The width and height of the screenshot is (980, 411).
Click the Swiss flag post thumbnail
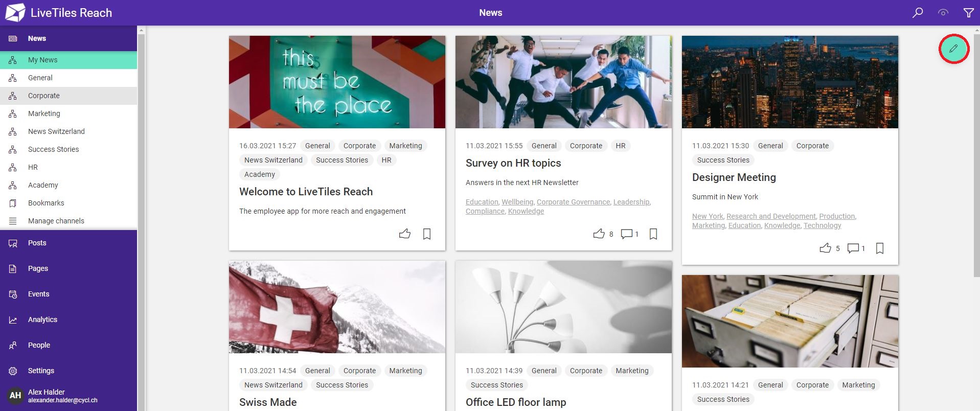337,307
